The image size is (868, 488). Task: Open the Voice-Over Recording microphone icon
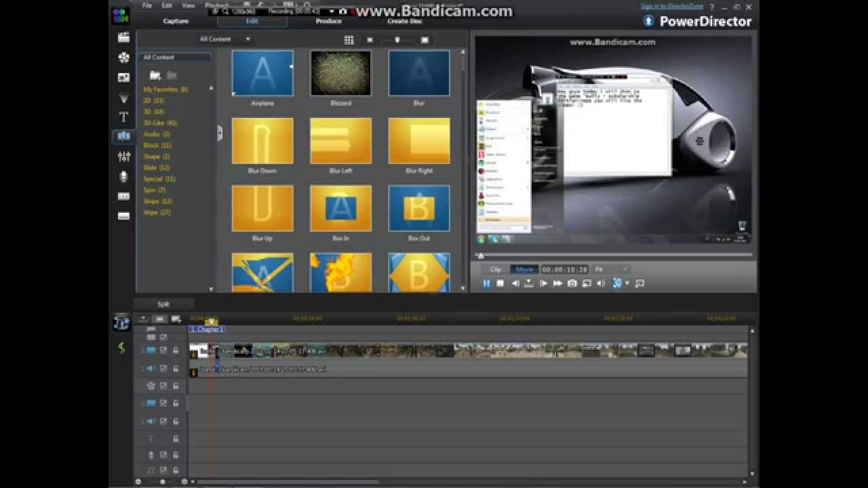tap(123, 176)
